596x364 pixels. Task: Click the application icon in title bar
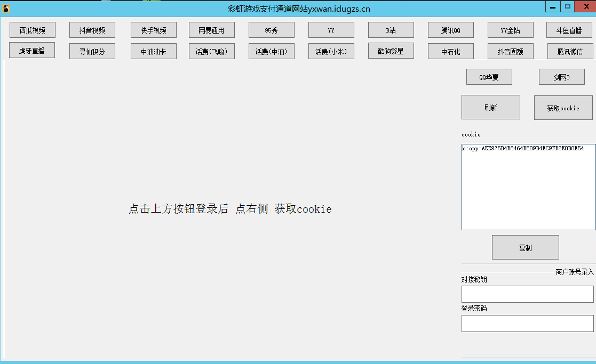click(x=6, y=8)
